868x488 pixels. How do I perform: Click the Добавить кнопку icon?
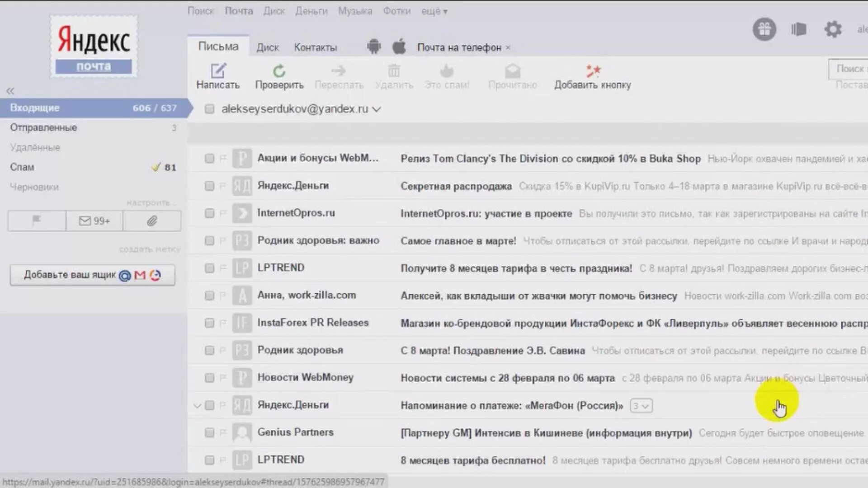point(593,71)
